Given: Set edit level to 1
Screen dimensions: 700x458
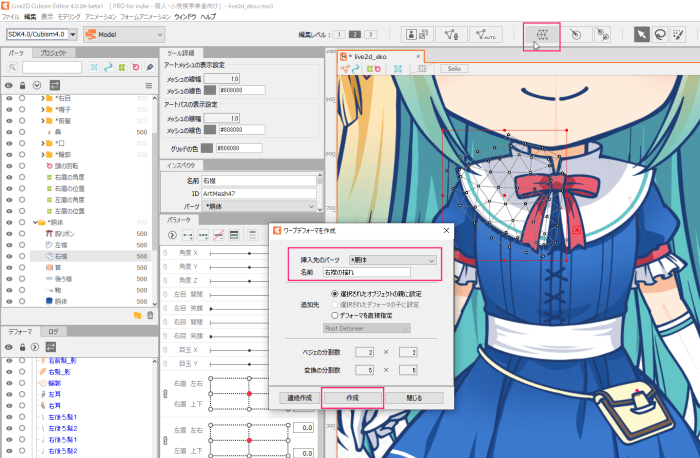Looking at the screenshot, I should tap(339, 34).
